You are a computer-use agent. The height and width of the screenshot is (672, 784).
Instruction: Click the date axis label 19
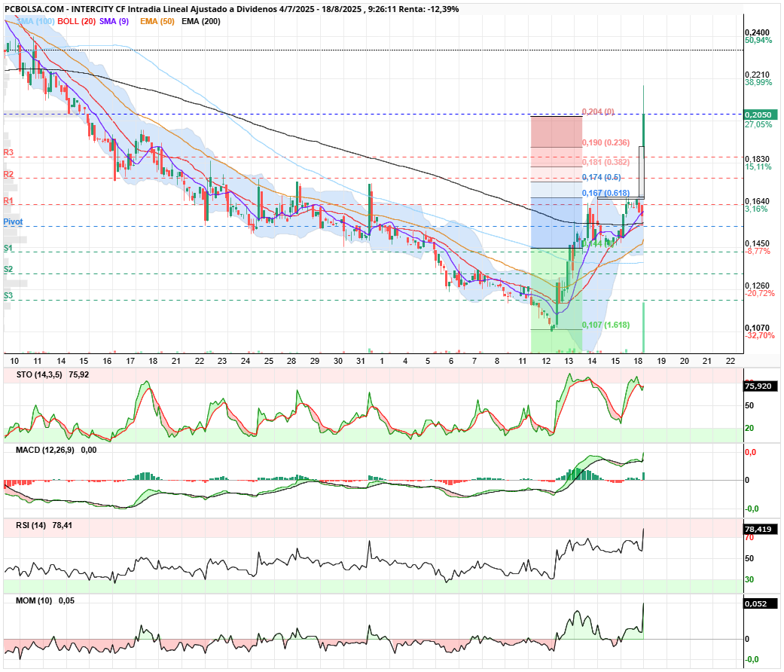coord(661,361)
